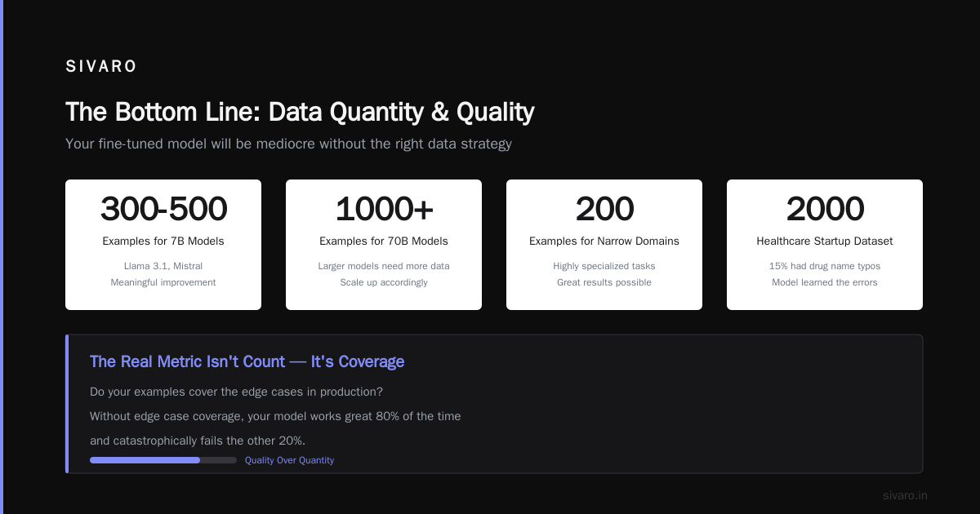The height and width of the screenshot is (514, 980).
Task: Click the Quality Over Quantity label
Action: (x=289, y=460)
